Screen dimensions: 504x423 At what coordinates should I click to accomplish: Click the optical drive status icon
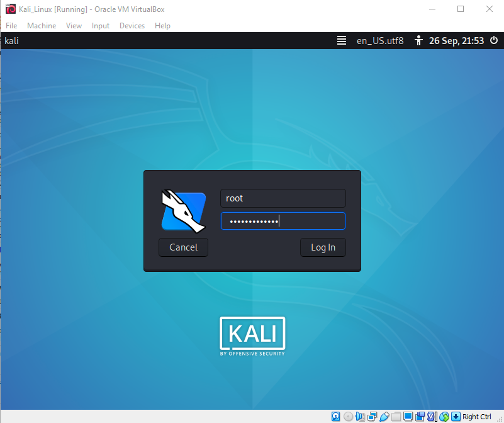pyautogui.click(x=348, y=416)
